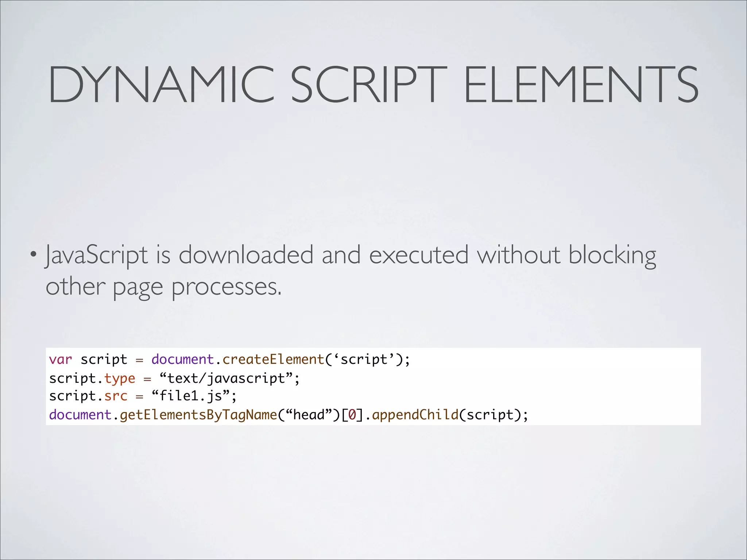Click 'getElementsByTagName' in the last code line

coord(198,415)
